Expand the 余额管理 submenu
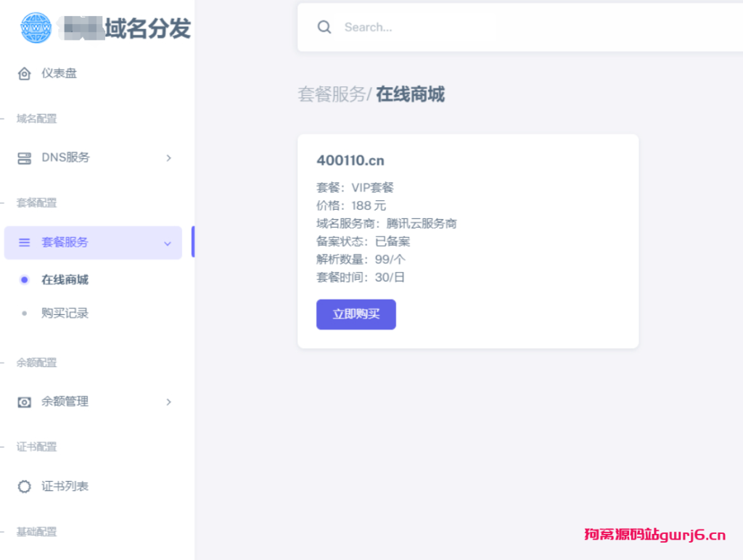The width and height of the screenshot is (743, 560). [x=168, y=402]
